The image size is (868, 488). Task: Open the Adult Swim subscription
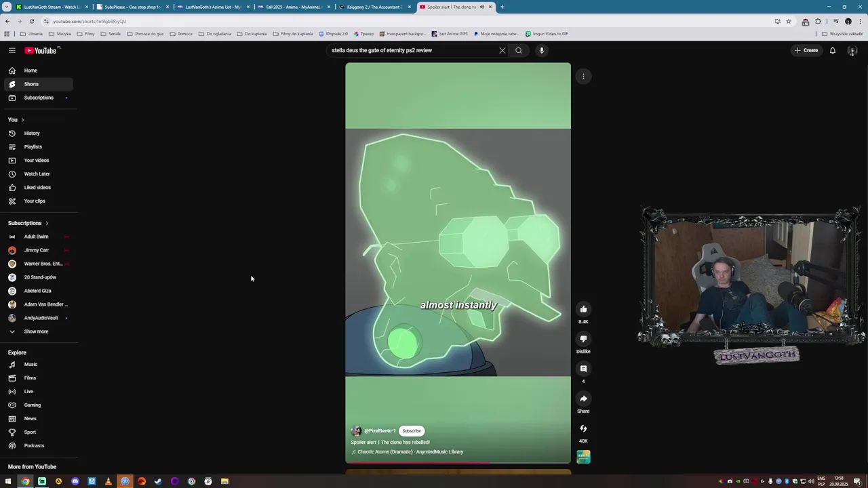tap(38, 237)
